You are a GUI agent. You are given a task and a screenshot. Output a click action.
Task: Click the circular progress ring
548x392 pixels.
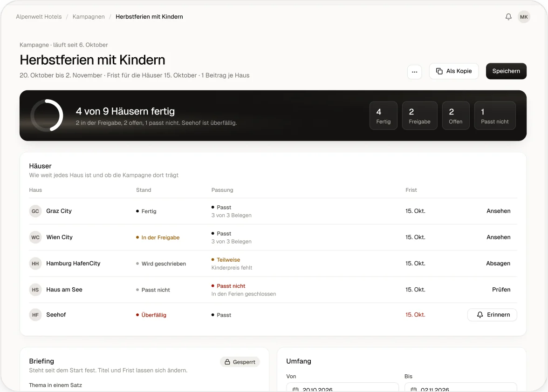47,115
